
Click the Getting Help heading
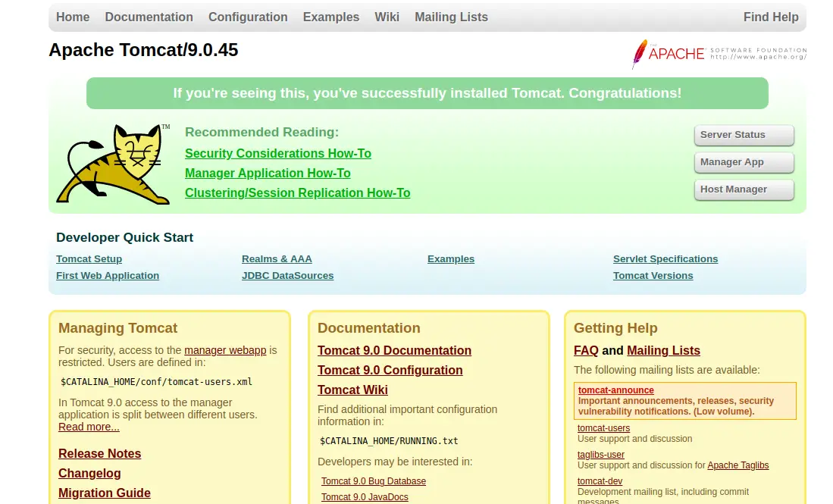coord(615,328)
